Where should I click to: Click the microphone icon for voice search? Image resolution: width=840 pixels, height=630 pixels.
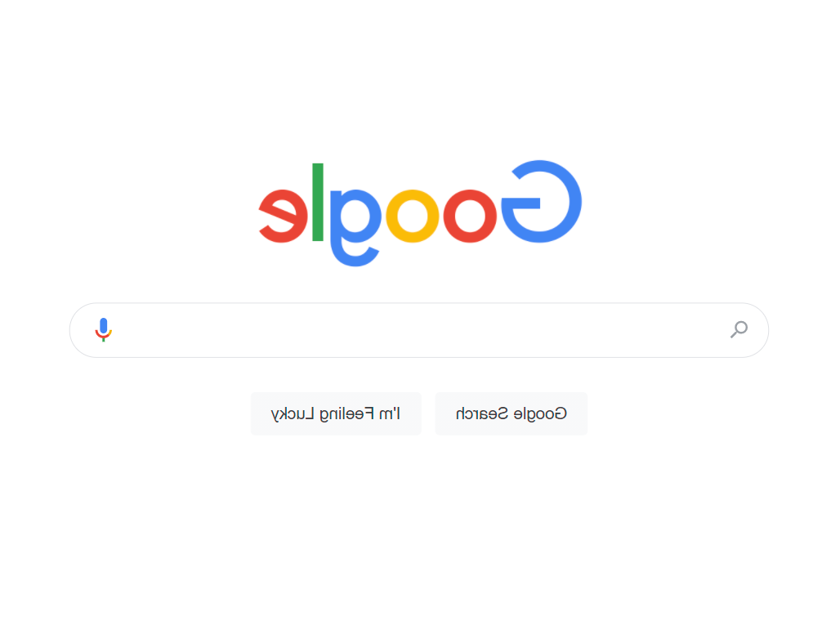(x=104, y=330)
